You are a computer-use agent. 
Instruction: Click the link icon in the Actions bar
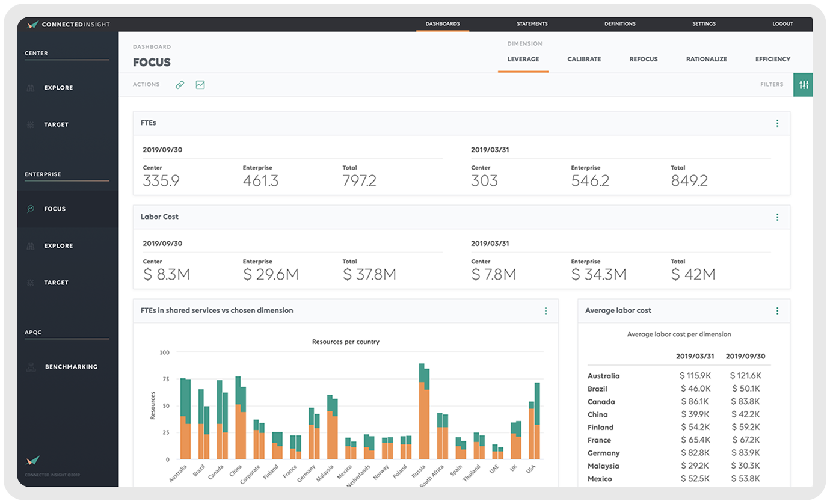[179, 85]
